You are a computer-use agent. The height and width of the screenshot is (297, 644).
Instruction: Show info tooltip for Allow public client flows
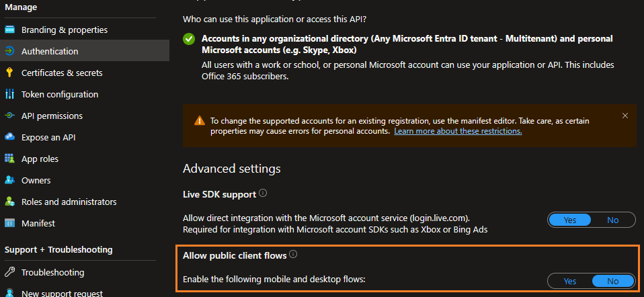[293, 255]
